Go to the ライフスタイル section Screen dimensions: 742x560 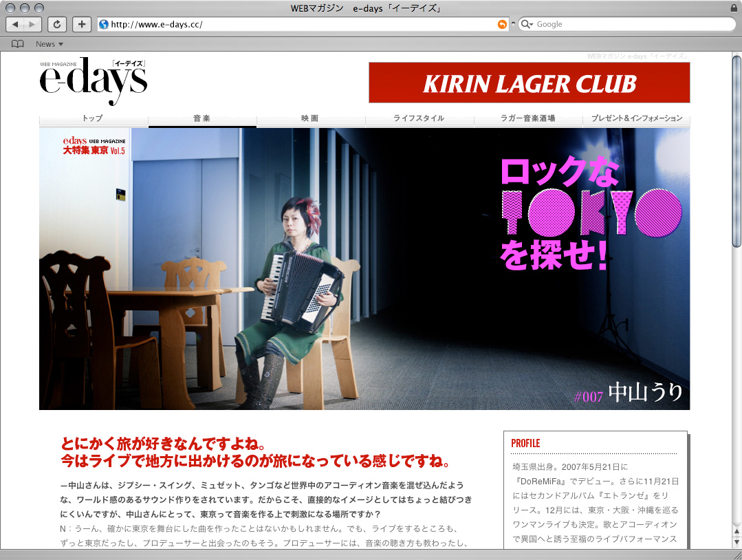tap(419, 118)
